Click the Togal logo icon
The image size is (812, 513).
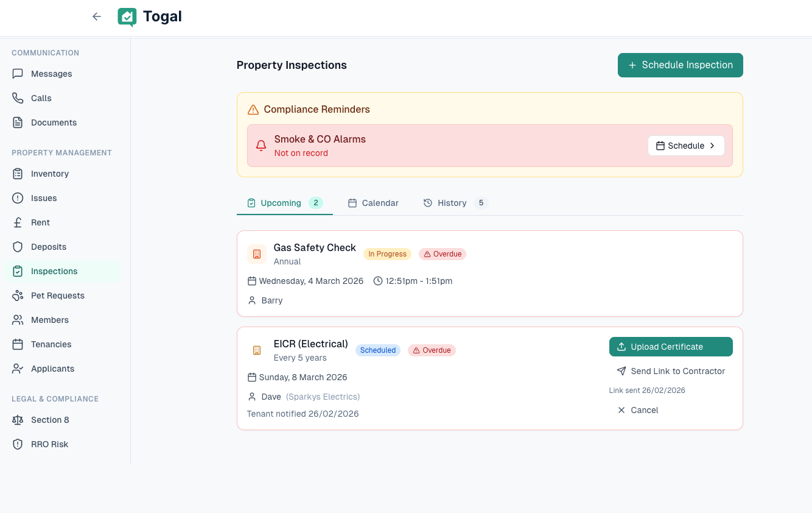127,17
